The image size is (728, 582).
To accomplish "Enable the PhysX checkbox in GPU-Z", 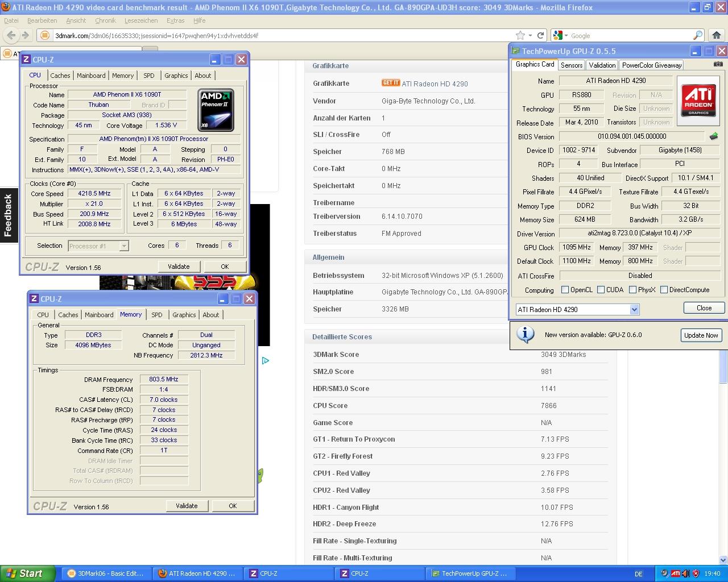I will click(632, 290).
